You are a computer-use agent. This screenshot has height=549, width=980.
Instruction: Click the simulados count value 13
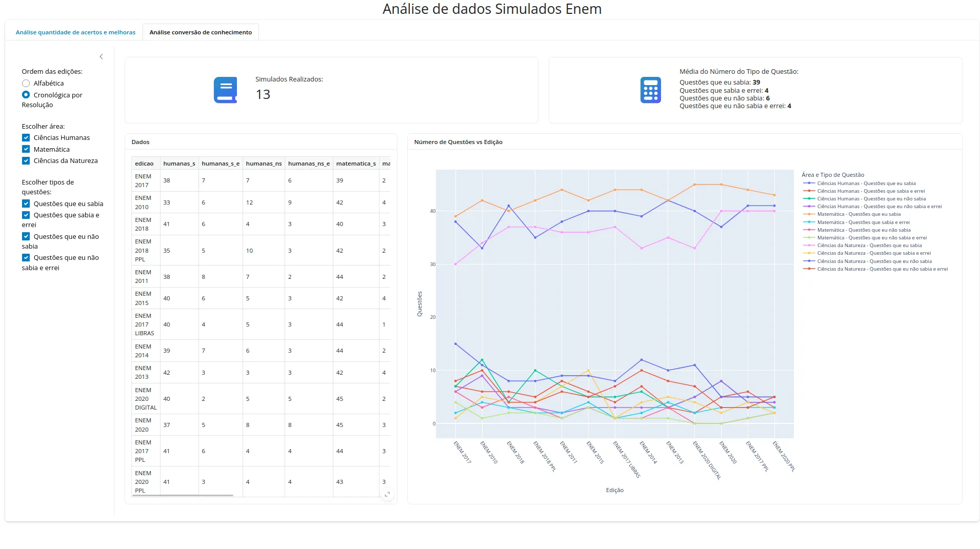263,94
